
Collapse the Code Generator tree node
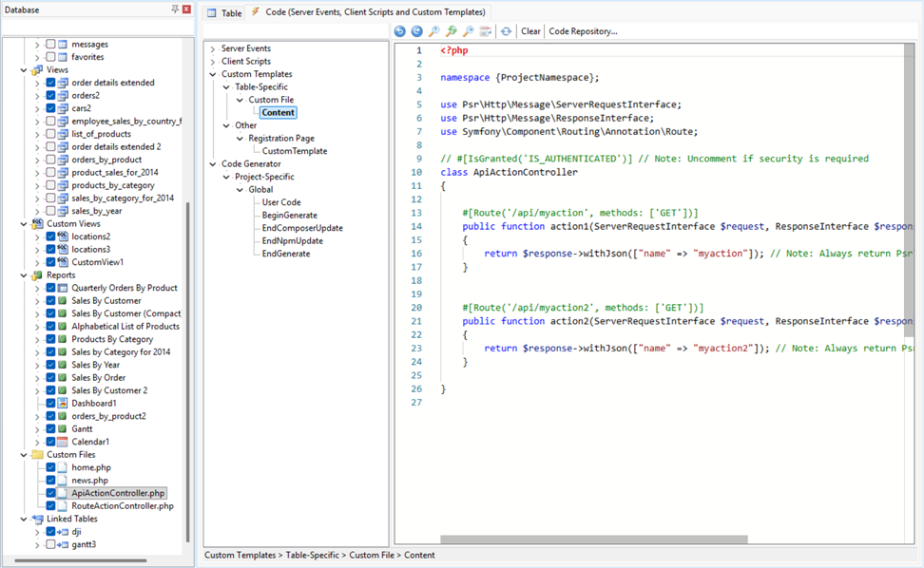point(214,163)
